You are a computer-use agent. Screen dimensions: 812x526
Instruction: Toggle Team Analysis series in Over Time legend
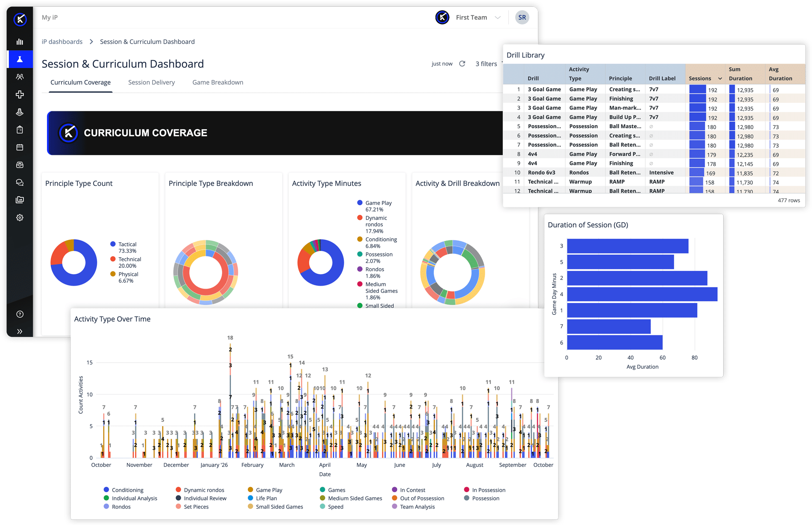413,507
